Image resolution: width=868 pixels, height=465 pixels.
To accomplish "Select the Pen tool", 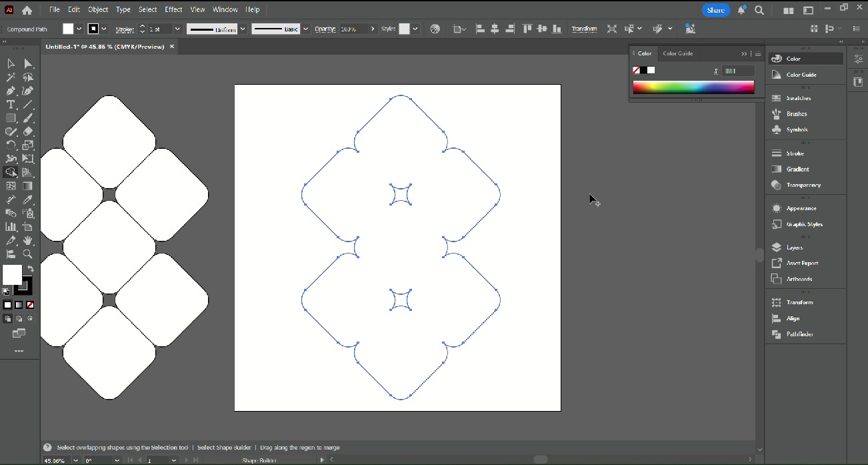I will [11, 91].
